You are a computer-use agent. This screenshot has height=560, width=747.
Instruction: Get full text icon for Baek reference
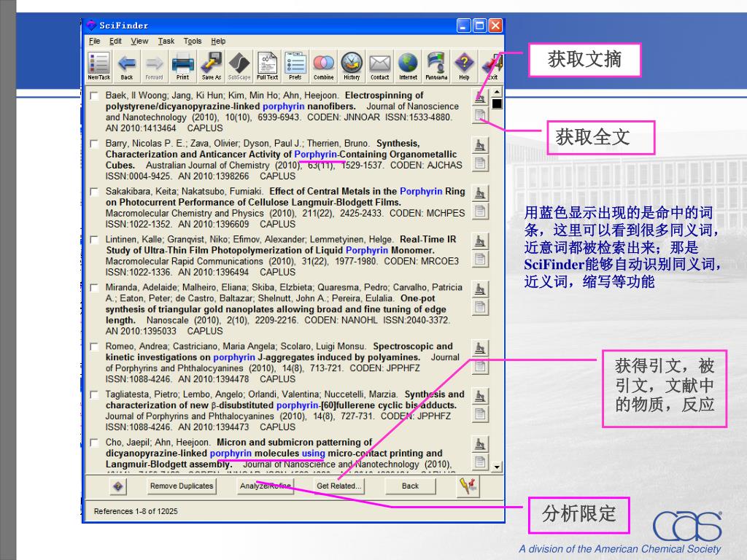click(480, 115)
